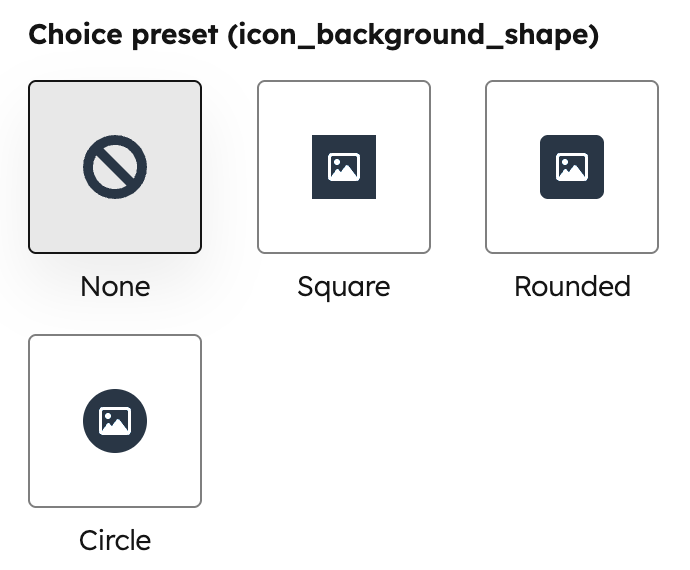Click the rounded-corner image icon
This screenshot has height=570, width=690.
(x=572, y=167)
